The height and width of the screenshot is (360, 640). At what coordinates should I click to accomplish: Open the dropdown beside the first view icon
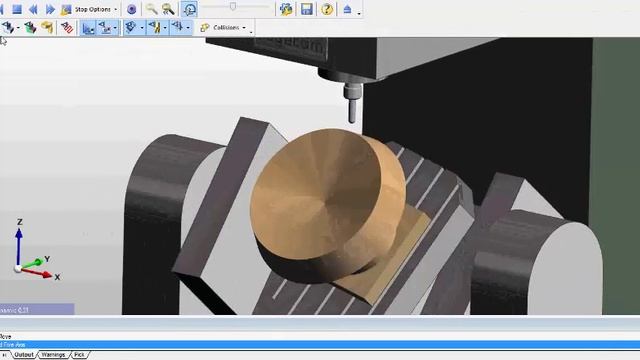pyautogui.click(x=18, y=28)
